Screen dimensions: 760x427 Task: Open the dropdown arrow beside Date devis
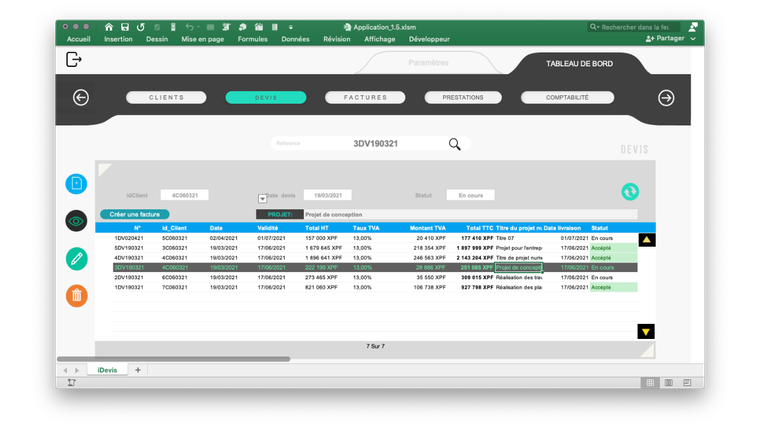click(x=262, y=199)
